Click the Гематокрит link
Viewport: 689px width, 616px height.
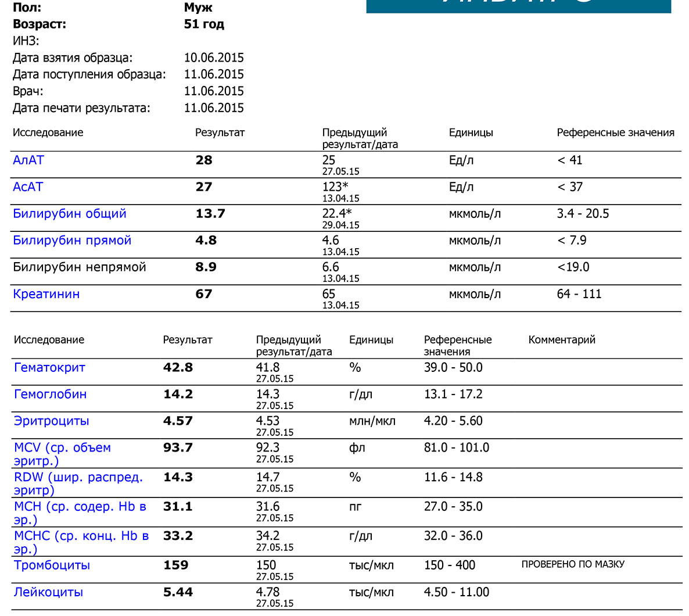pyautogui.click(x=49, y=368)
